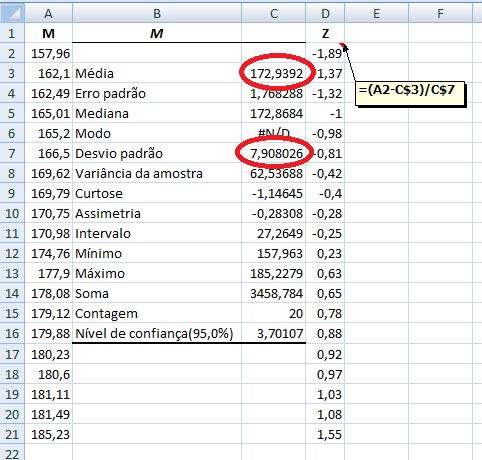
Task: Click the Select All corner triangle
Action: pyautogui.click(x=12, y=13)
